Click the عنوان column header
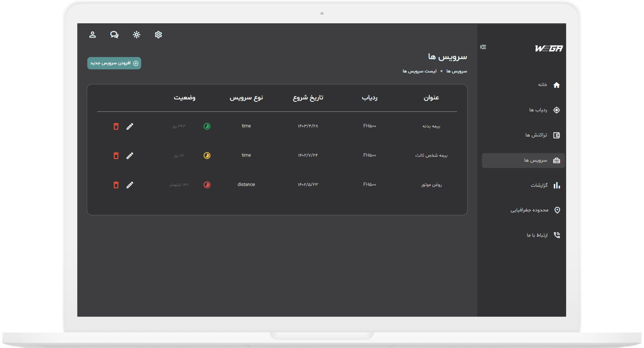The height and width of the screenshot is (348, 644). click(x=431, y=98)
